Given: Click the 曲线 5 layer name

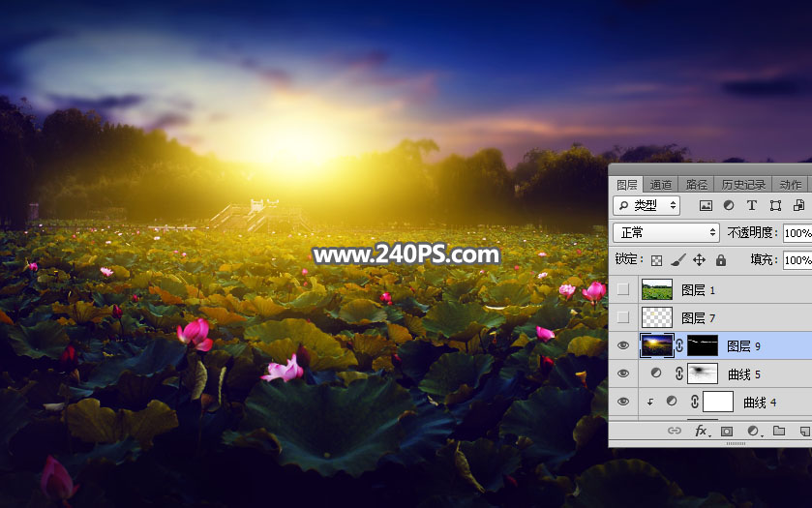Looking at the screenshot, I should click(x=743, y=374).
